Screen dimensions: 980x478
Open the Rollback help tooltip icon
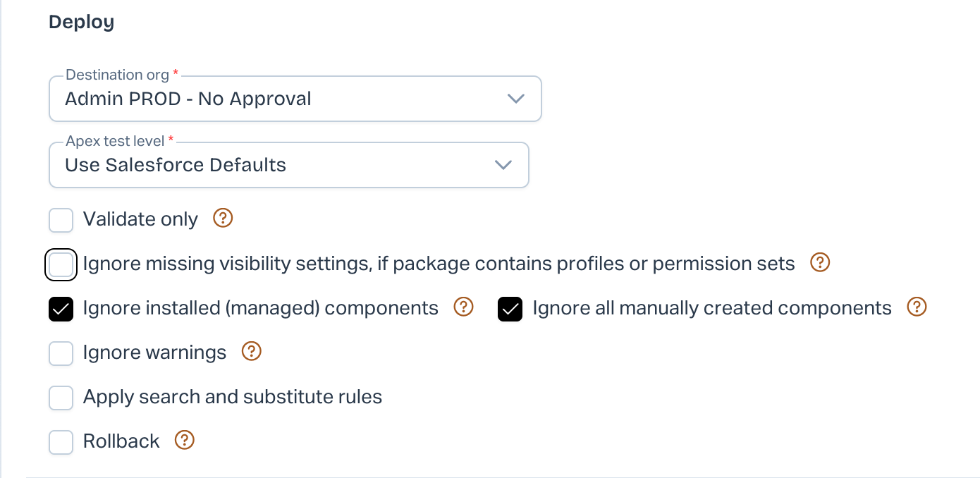(184, 441)
